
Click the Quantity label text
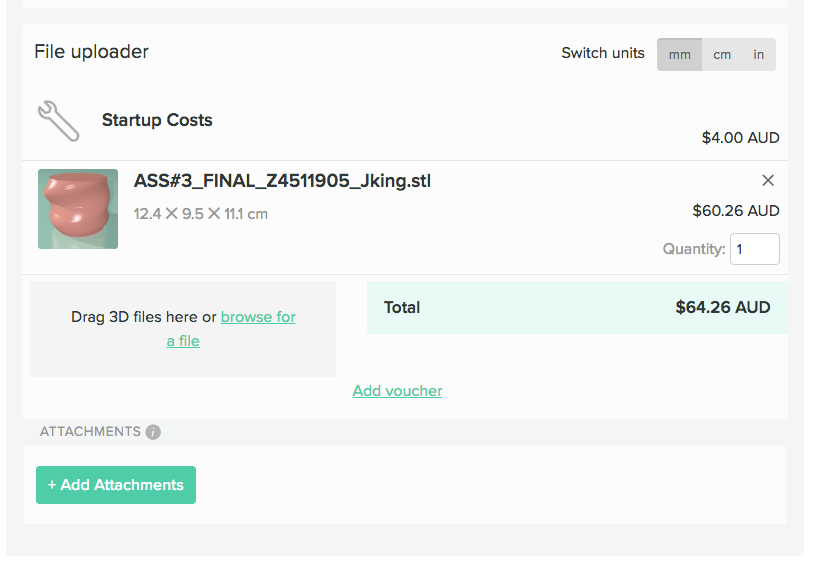coord(693,249)
